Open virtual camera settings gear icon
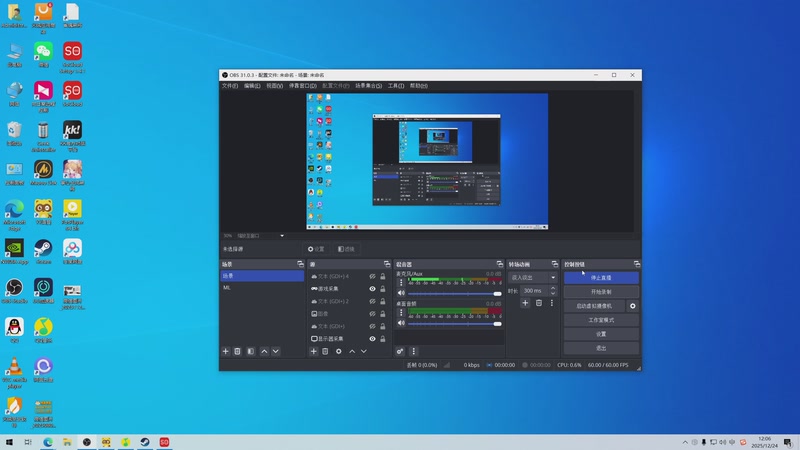Image resolution: width=800 pixels, height=450 pixels. pos(633,306)
